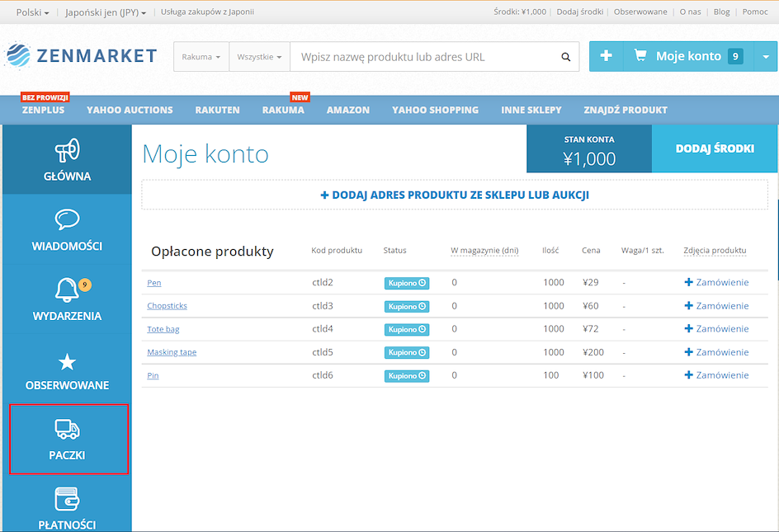Click Środki: ¥1,000 in top bar
The width and height of the screenshot is (779, 532).
point(520,12)
